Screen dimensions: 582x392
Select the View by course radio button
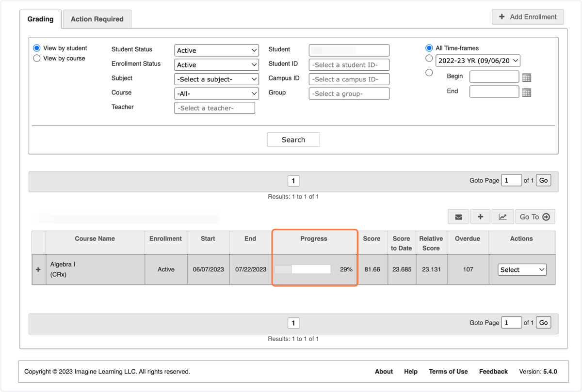pos(37,58)
